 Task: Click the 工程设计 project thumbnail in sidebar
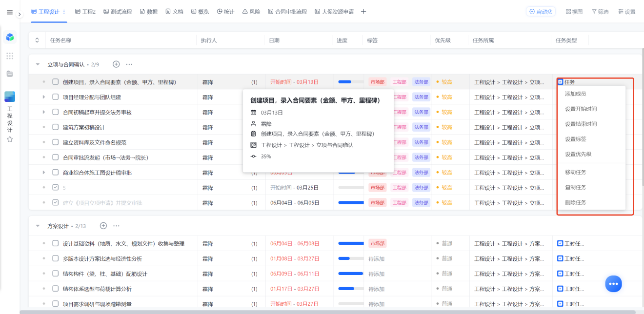[10, 97]
